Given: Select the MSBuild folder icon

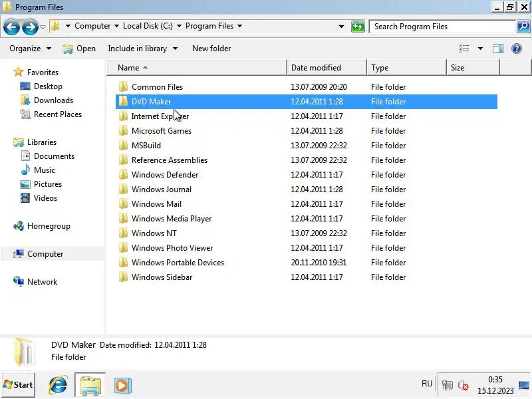Looking at the screenshot, I should tap(123, 145).
